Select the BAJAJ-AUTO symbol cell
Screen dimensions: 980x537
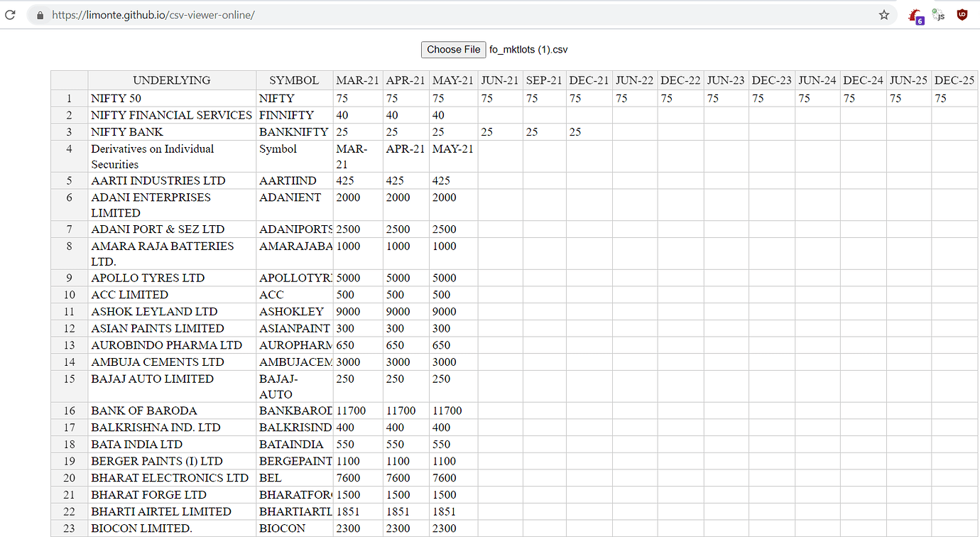[x=294, y=386]
